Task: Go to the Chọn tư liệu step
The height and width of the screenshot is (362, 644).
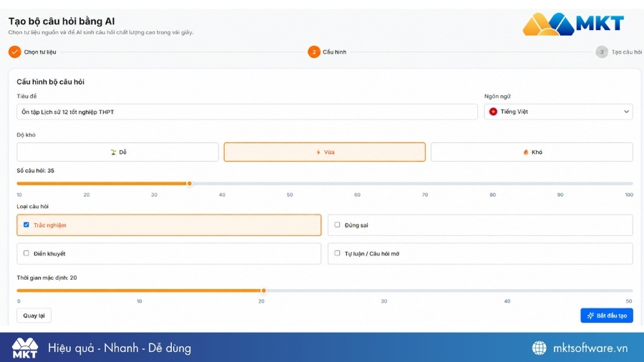Action: click(40, 52)
